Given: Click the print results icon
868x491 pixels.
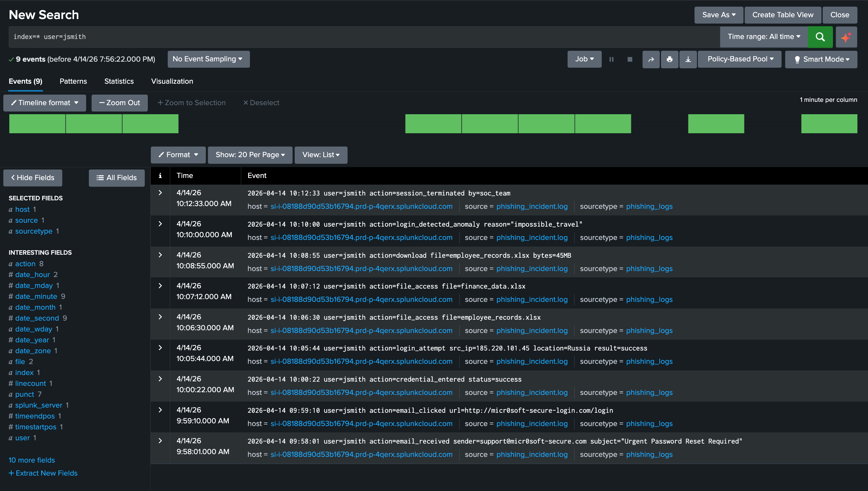Looking at the screenshot, I should (x=669, y=59).
